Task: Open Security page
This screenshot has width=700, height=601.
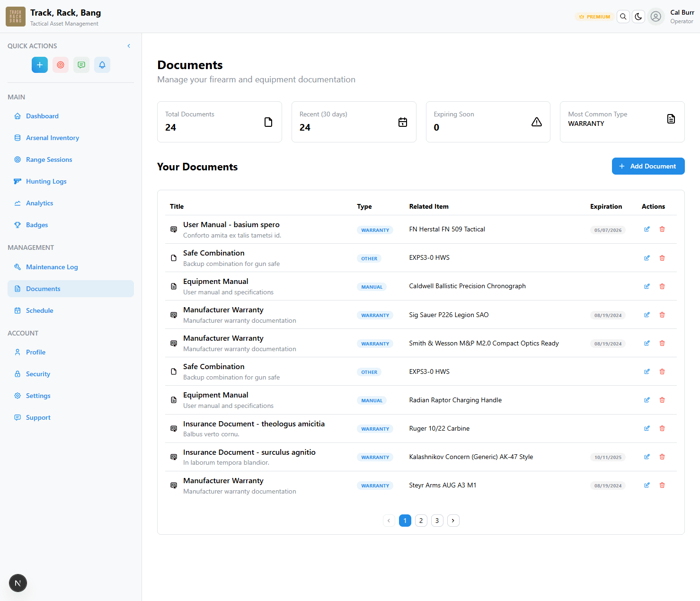Action: (x=71, y=374)
